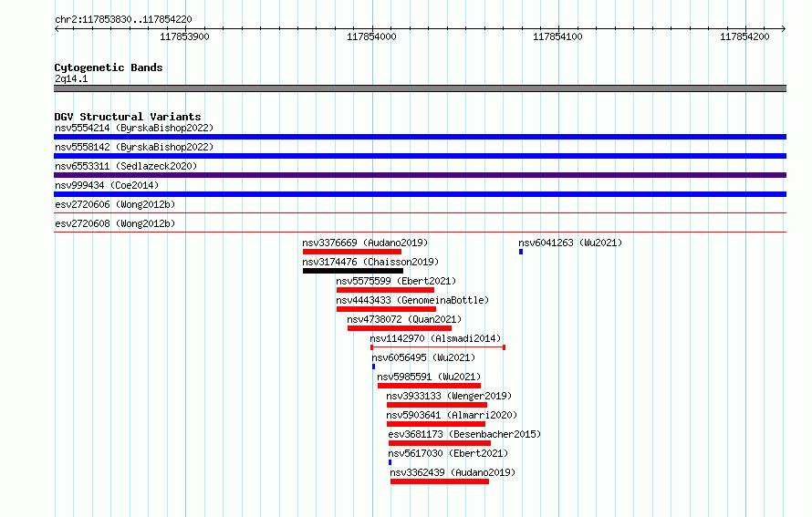Click ruler position 117854200

[x=744, y=36]
